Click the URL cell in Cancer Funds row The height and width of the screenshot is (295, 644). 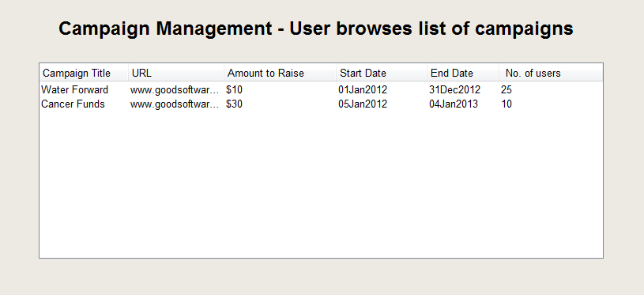coord(175,104)
